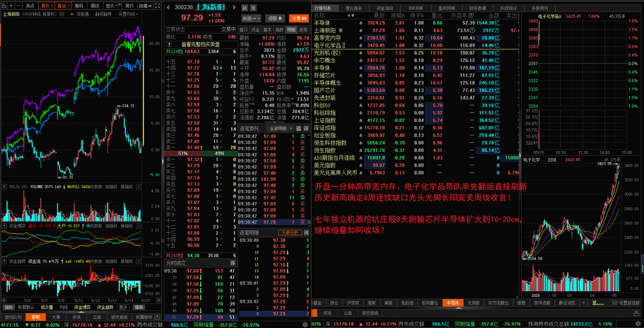Click the chart settings gear next to 前复权
The width and height of the screenshot is (644, 328).
tap(62, 14)
